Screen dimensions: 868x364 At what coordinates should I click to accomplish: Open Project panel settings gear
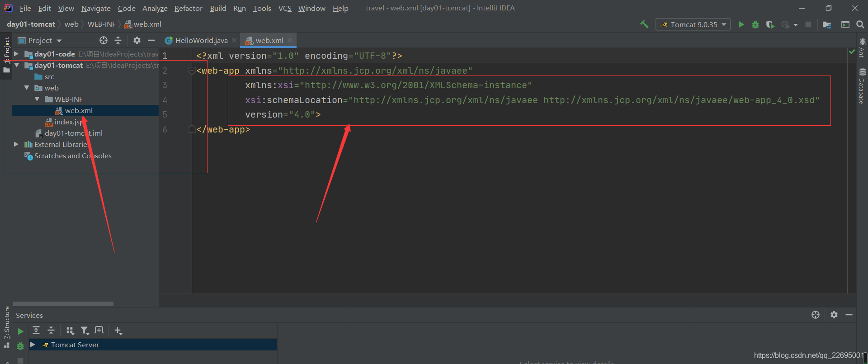137,40
